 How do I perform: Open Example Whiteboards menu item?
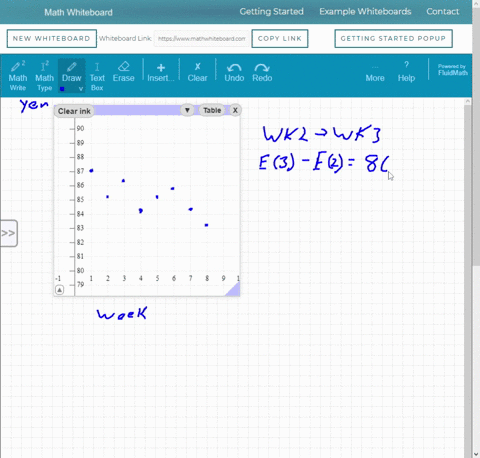(x=365, y=12)
